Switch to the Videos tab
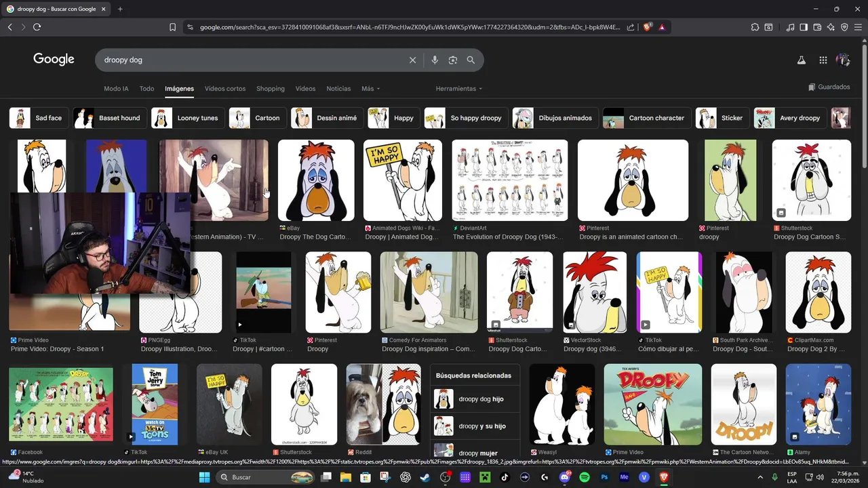The image size is (868, 488). pyautogui.click(x=305, y=89)
